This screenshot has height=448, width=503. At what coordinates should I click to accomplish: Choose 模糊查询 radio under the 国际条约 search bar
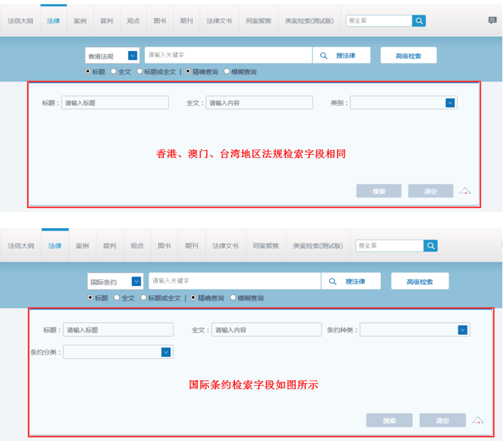(x=233, y=298)
